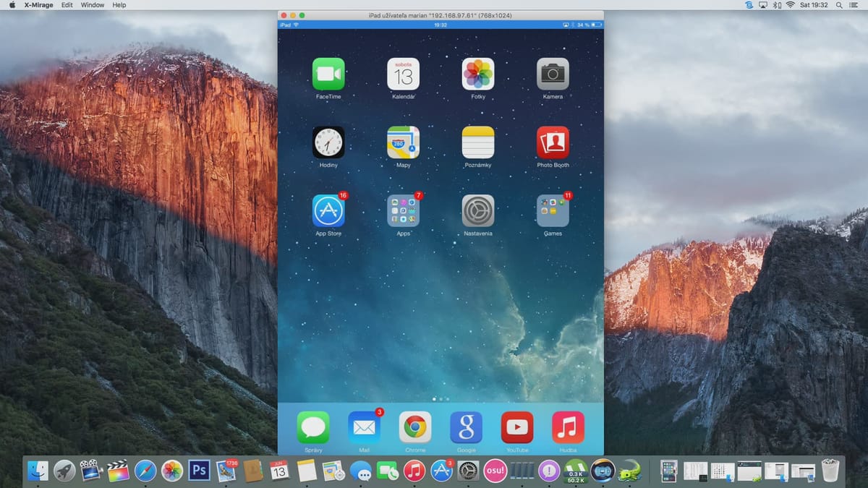Open the Contacts book icon in the Dock
Viewport: 868px width, 488px height.
pos(252,471)
